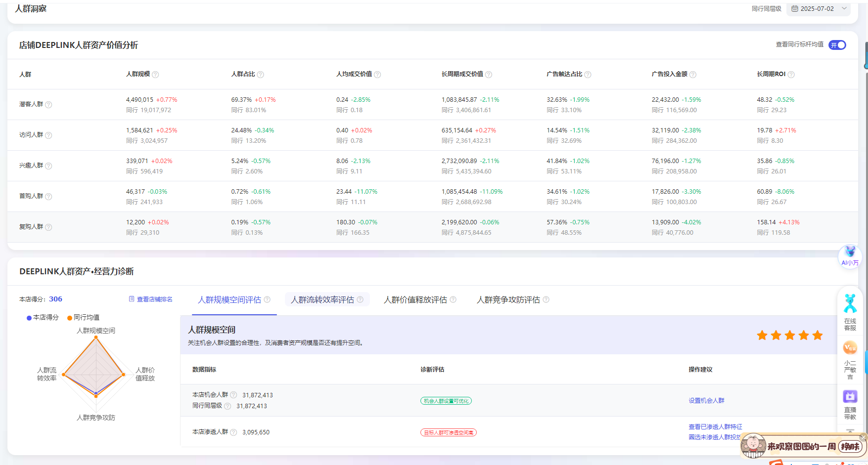The width and height of the screenshot is (868, 465).
Task: Click the 设置机会人群 link
Action: [x=706, y=401]
